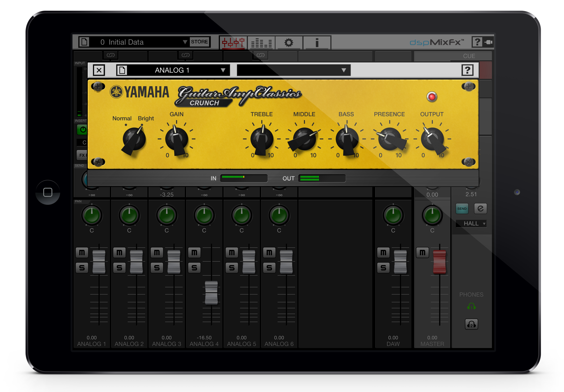The image size is (564, 392).
Task: Click the ANALOG 4 fader handle
Action: click(211, 293)
